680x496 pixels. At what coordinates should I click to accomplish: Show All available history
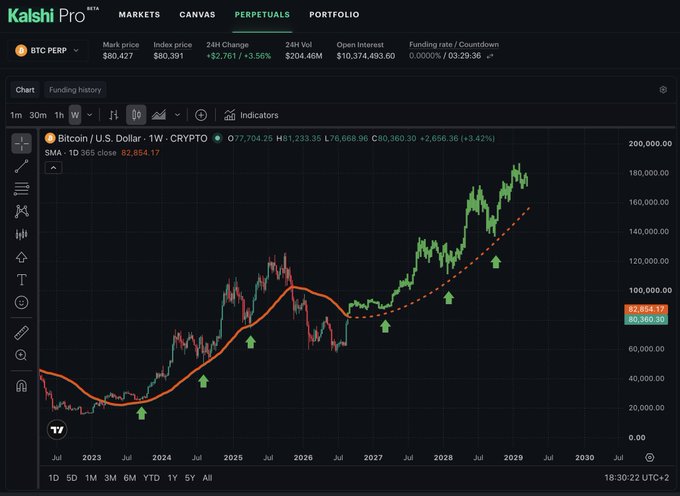click(207, 478)
